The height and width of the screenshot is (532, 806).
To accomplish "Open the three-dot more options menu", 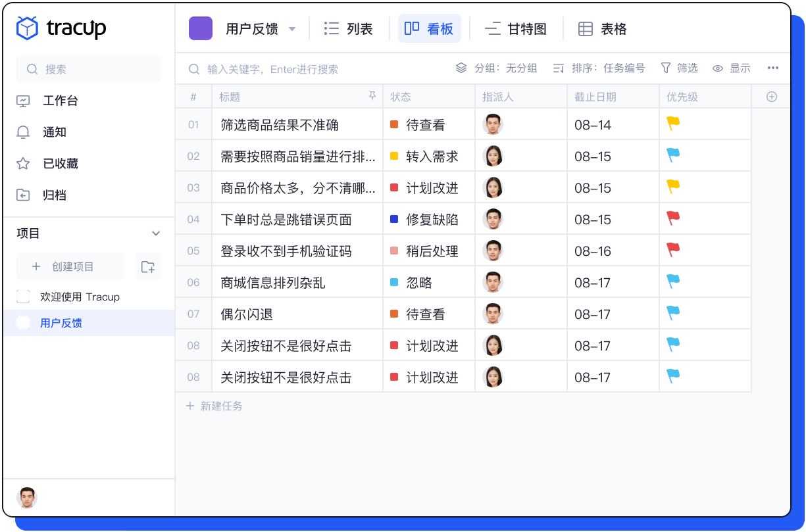I will coord(772,68).
